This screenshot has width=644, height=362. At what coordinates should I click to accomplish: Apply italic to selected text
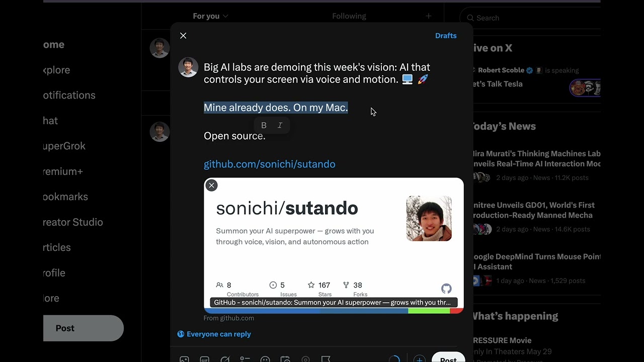click(280, 125)
